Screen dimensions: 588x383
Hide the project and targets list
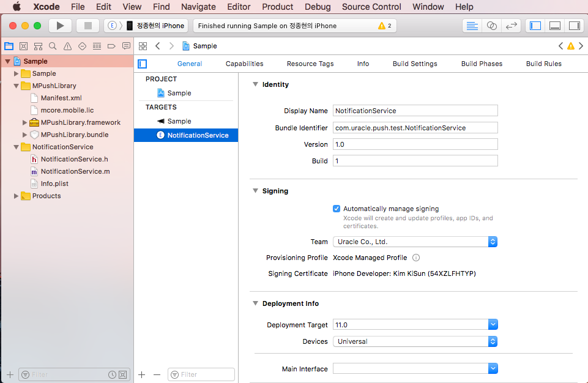[x=143, y=64]
